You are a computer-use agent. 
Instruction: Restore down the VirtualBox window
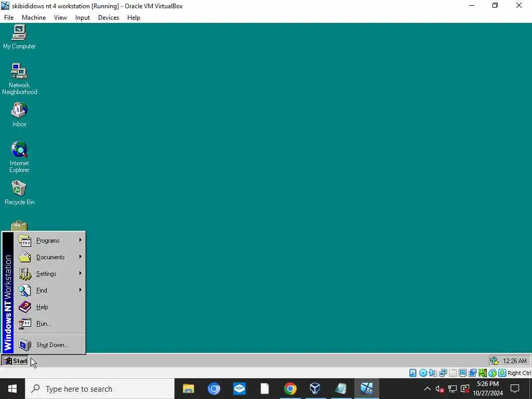495,5
